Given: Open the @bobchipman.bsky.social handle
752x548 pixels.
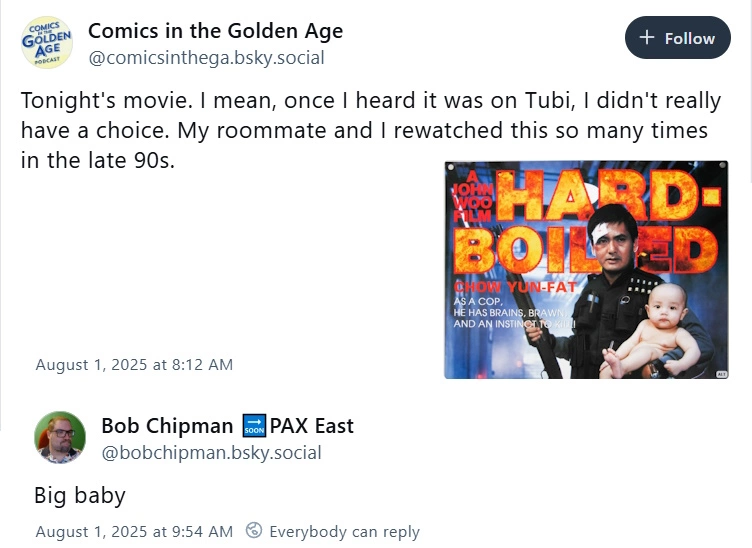Looking at the screenshot, I should coord(212,453).
